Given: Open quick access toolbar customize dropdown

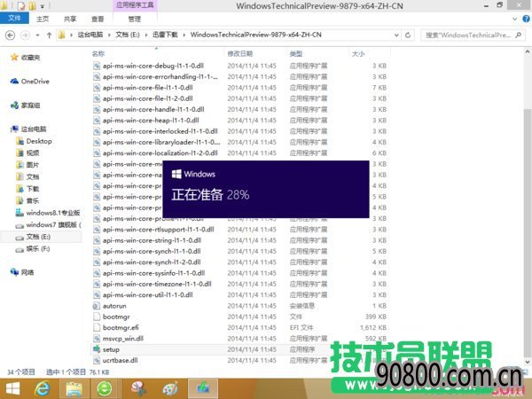Looking at the screenshot, I should pos(43,6).
